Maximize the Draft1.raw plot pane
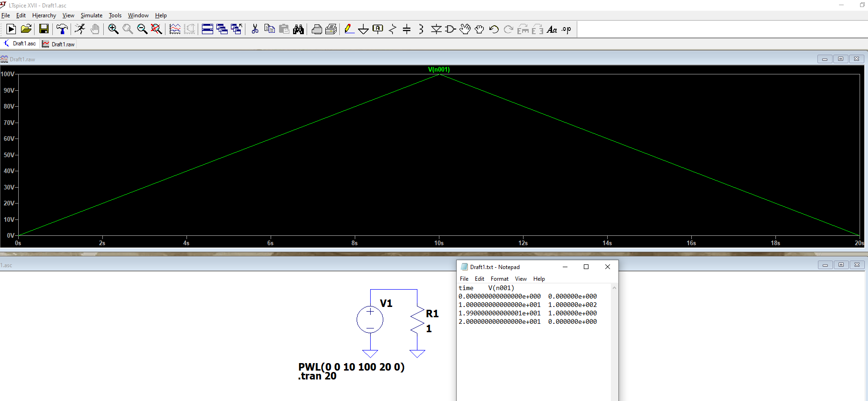The width and height of the screenshot is (868, 401). (840, 59)
